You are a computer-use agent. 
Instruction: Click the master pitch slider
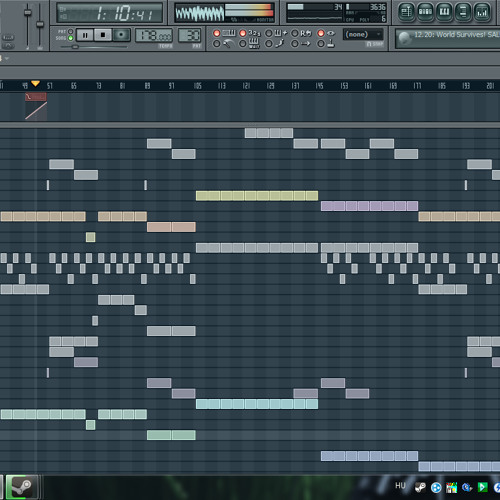pyautogui.click(x=40, y=24)
